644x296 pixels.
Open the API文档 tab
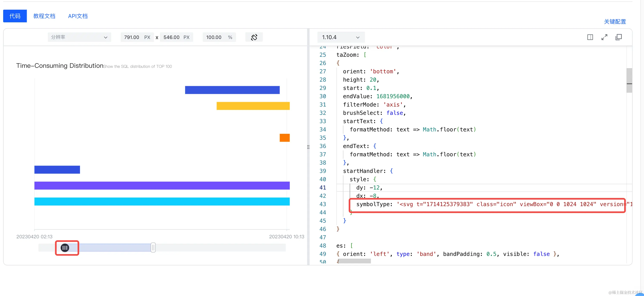[x=78, y=16]
